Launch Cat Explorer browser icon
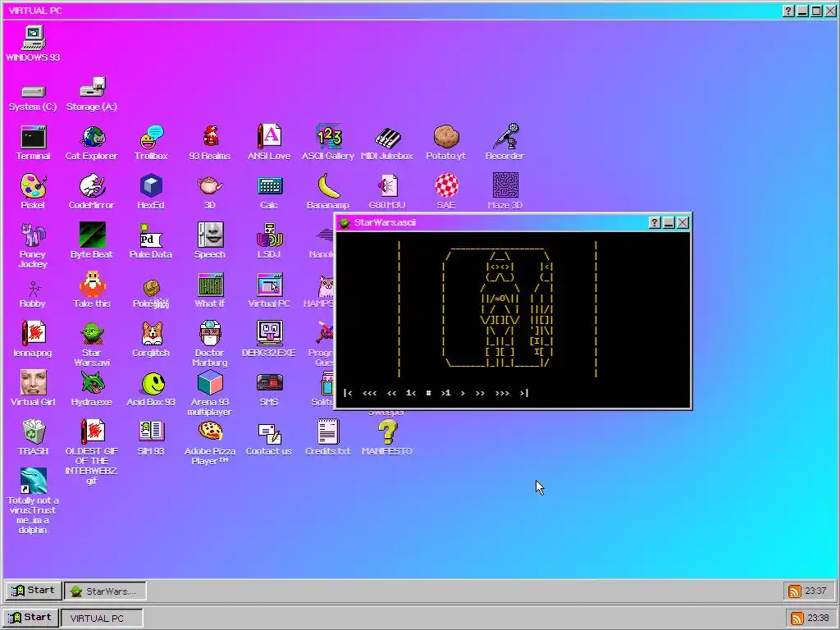Image resolution: width=840 pixels, height=630 pixels. [92, 138]
